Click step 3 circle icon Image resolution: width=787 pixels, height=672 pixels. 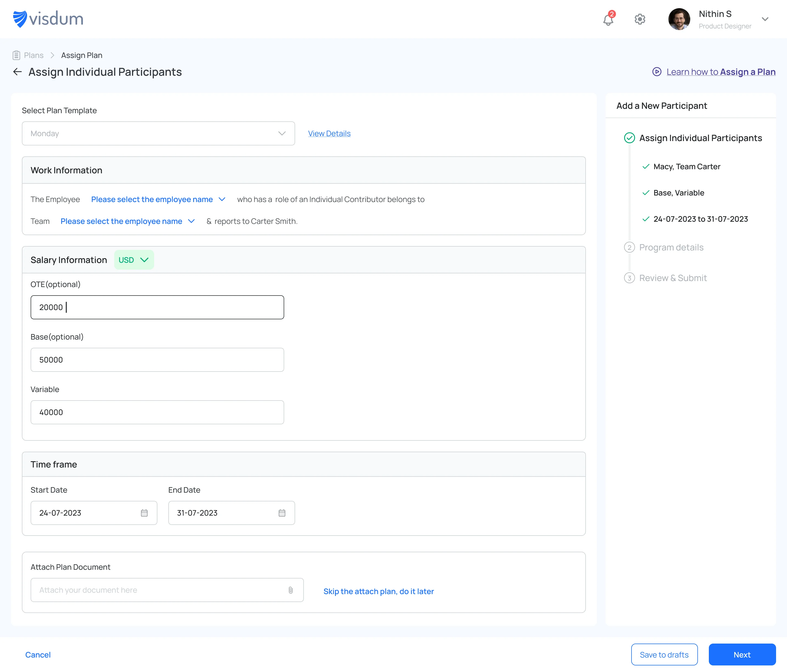(629, 278)
